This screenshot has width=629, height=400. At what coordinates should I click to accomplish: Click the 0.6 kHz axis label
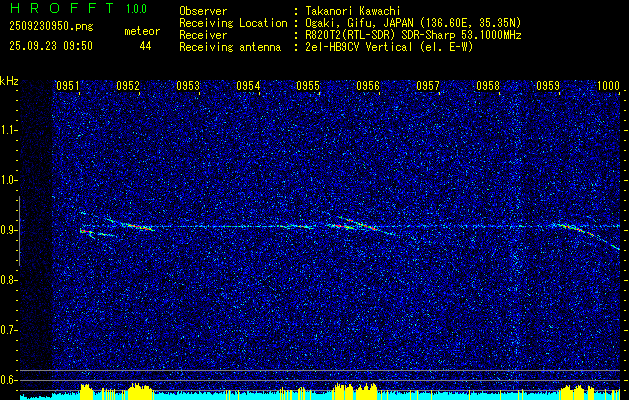8,380
